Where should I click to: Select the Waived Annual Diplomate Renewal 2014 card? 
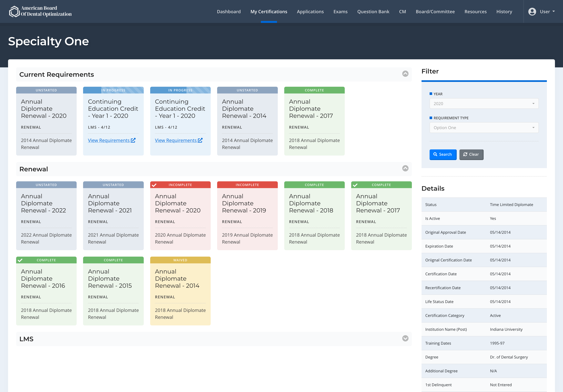point(180,291)
